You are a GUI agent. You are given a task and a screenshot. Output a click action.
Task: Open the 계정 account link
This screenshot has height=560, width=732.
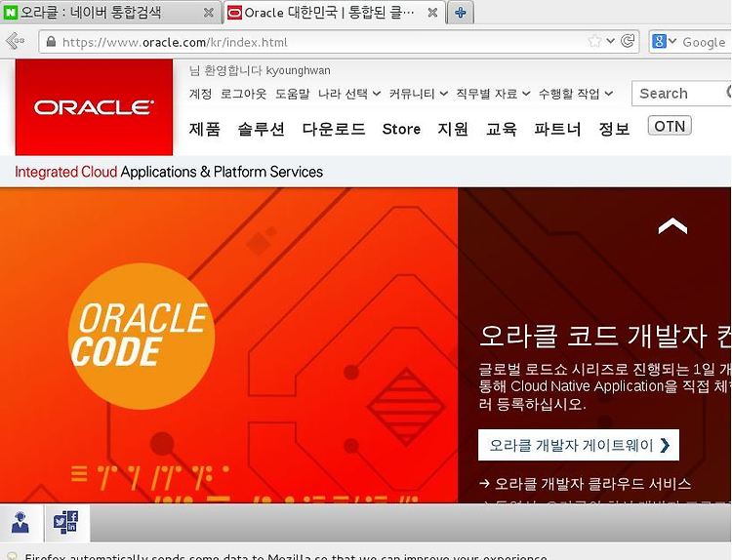tap(200, 94)
